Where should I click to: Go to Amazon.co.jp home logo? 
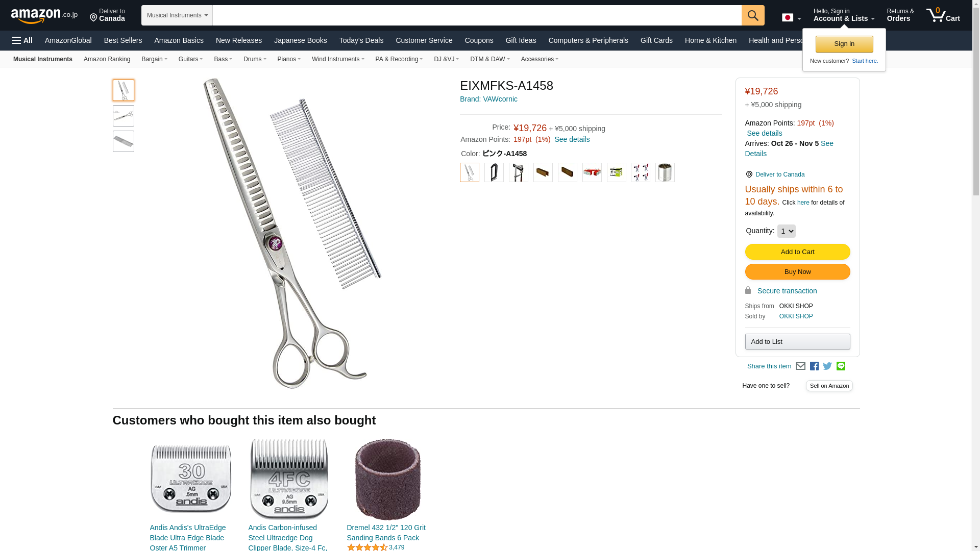point(44,16)
